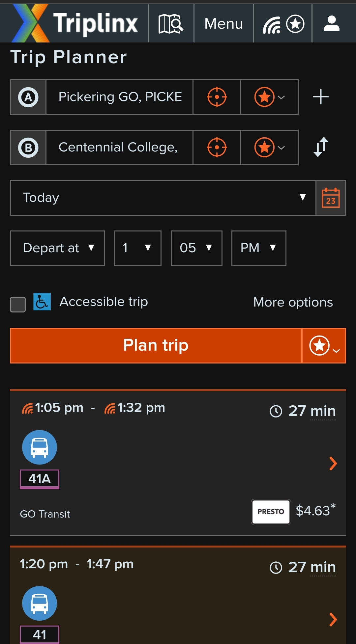Open the calendar date picker
356x644 pixels.
click(x=331, y=198)
